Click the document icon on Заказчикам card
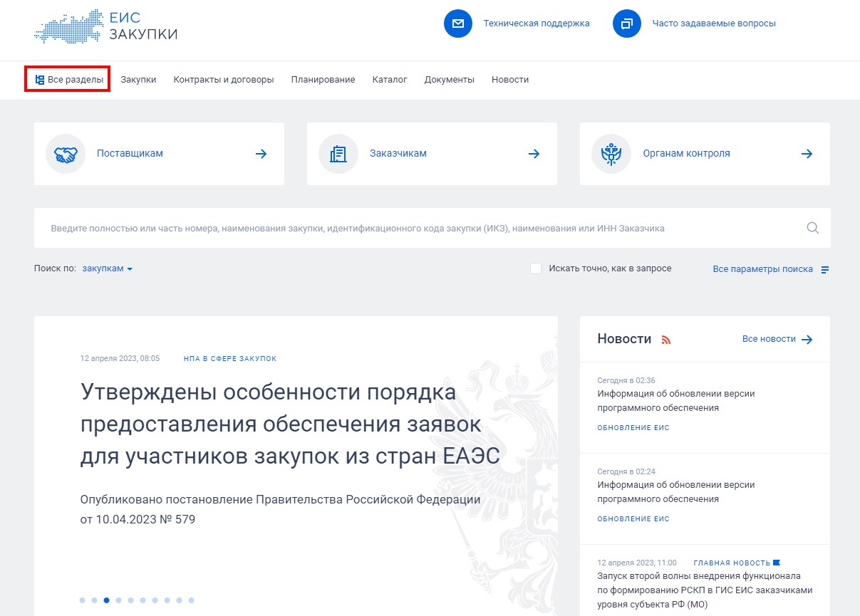Viewport: 860px width, 616px height. pos(338,154)
